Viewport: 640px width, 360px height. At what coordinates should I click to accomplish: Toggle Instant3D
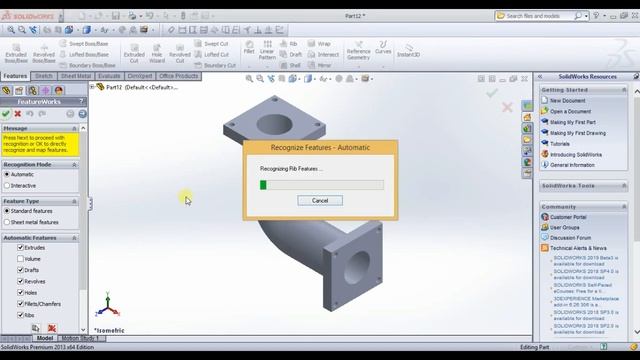click(408, 51)
